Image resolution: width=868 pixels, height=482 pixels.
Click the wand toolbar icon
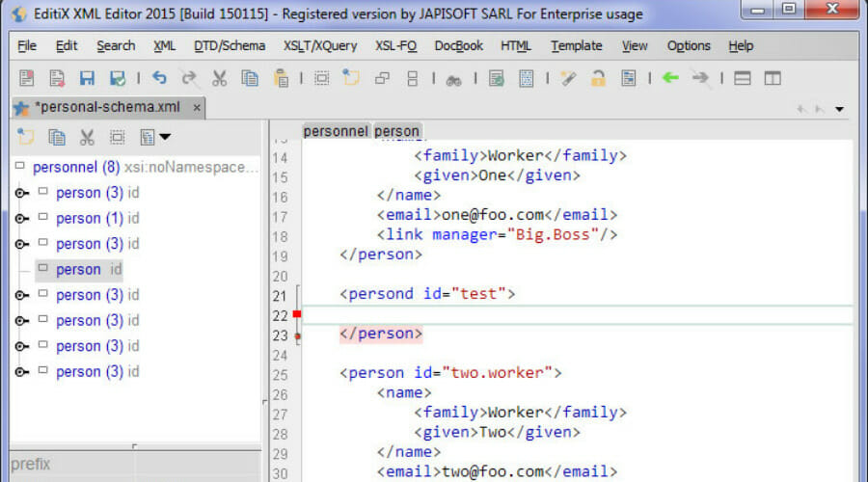click(x=568, y=78)
